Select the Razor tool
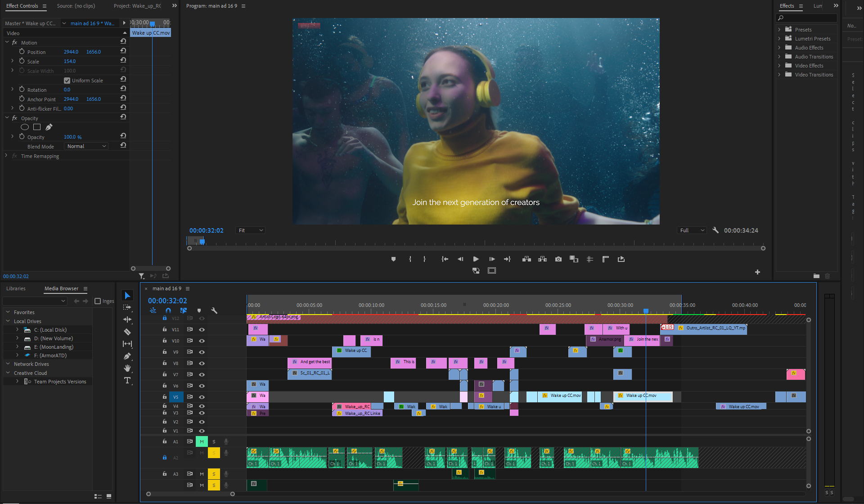Screen dimensions: 864x504 [127, 332]
